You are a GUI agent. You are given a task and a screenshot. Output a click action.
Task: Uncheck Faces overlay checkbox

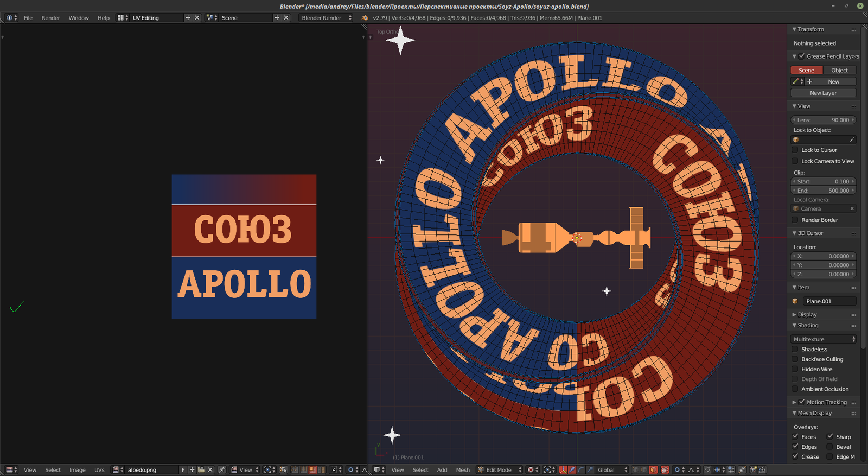[x=795, y=436]
